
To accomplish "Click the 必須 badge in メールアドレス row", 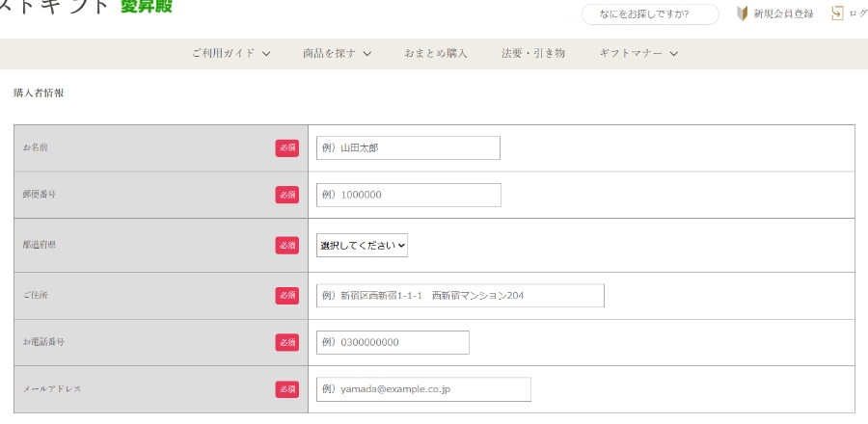I will click(x=287, y=389).
